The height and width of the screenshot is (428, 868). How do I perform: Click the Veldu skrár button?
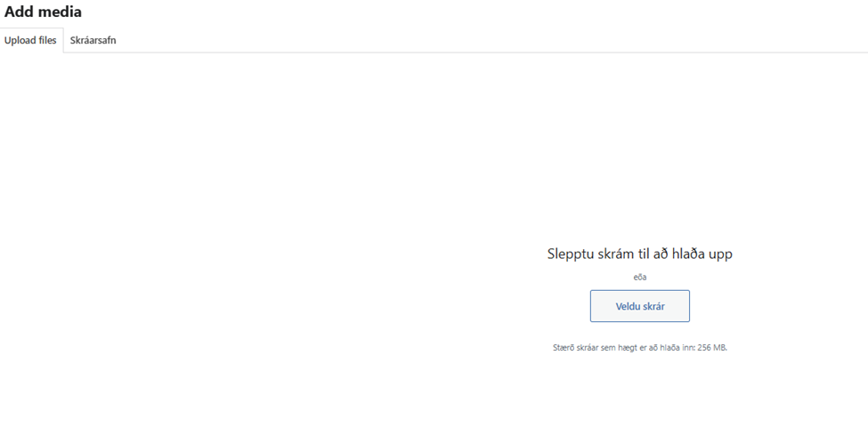coord(639,306)
